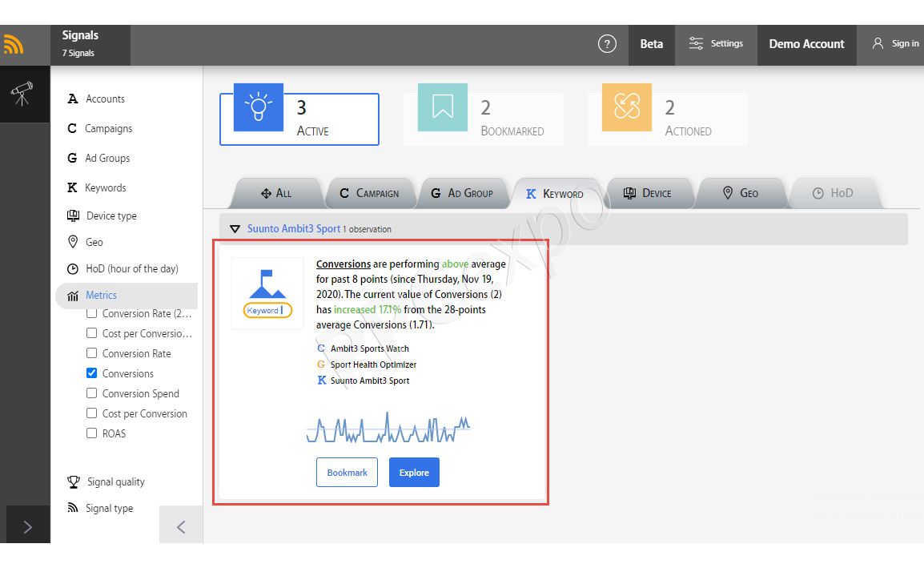Click Sign in
924x568 pixels.
tap(895, 43)
